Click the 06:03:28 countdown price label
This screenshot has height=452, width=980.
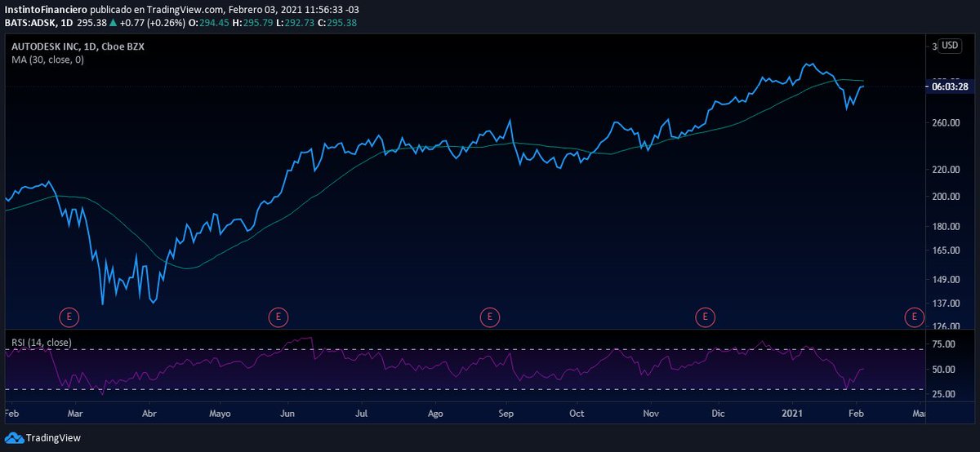950,86
